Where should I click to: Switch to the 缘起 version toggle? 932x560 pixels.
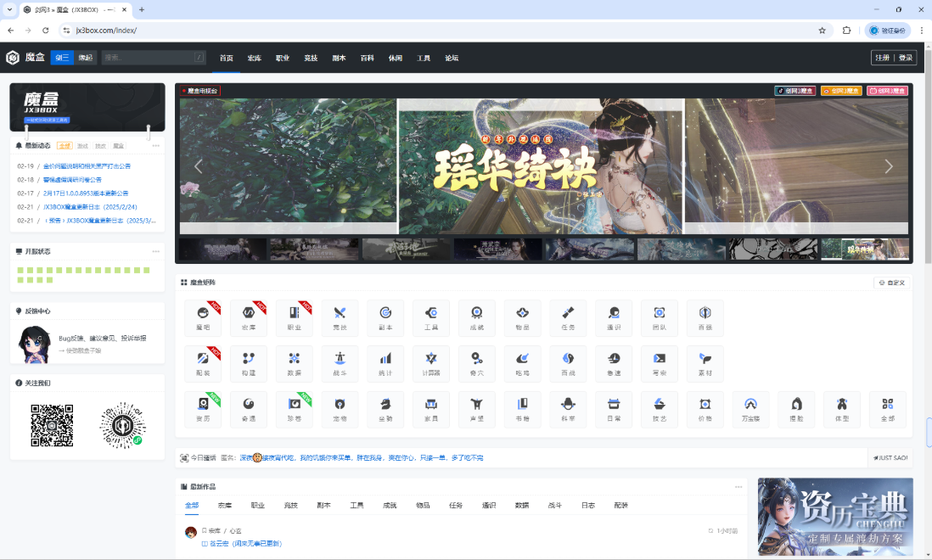(85, 58)
